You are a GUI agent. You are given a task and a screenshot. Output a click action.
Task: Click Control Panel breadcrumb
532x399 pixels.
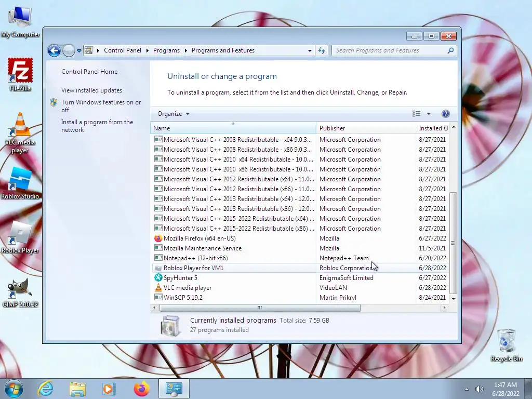123,50
